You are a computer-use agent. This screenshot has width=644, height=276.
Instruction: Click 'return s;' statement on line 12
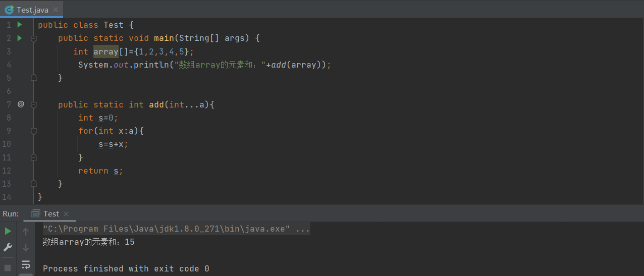point(101,171)
